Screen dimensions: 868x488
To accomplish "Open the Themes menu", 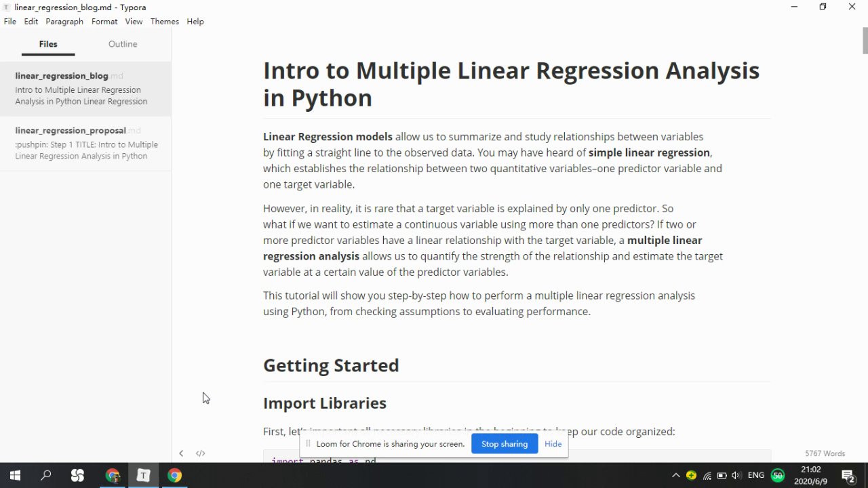I will (165, 22).
